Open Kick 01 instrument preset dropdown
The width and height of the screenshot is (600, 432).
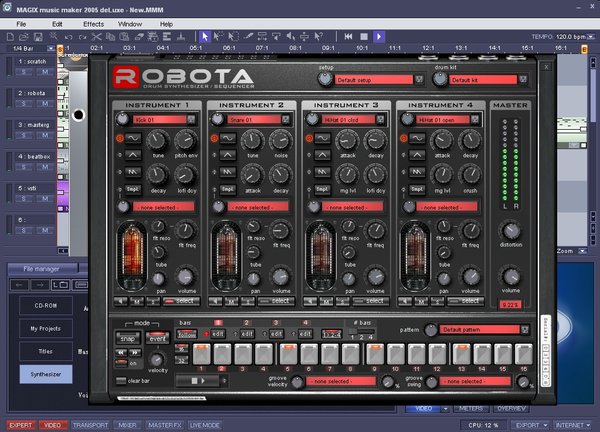click(191, 119)
